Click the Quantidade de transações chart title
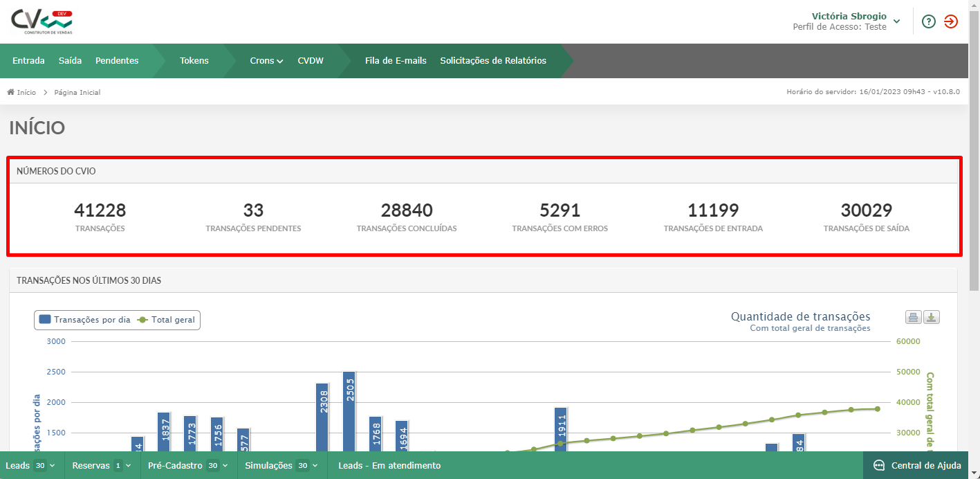This screenshot has width=980, height=479. click(x=801, y=316)
